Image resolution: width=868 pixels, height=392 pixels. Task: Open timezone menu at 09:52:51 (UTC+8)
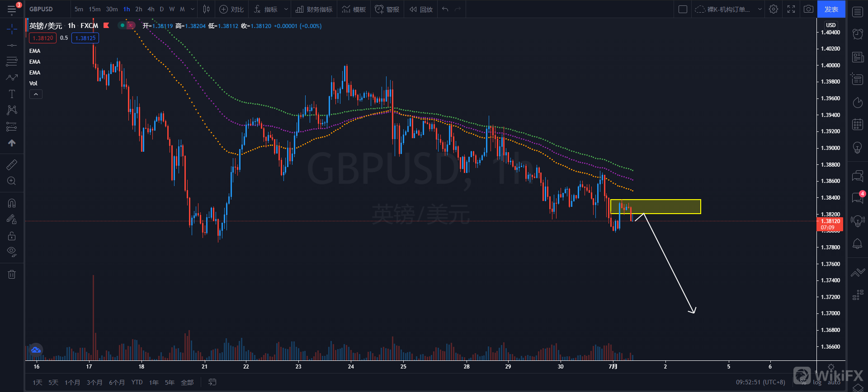click(x=760, y=382)
